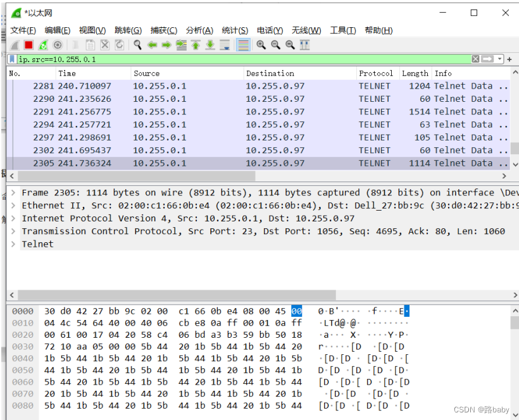Jump to the first packet
The width and height of the screenshot is (519, 420).
[x=196, y=45]
